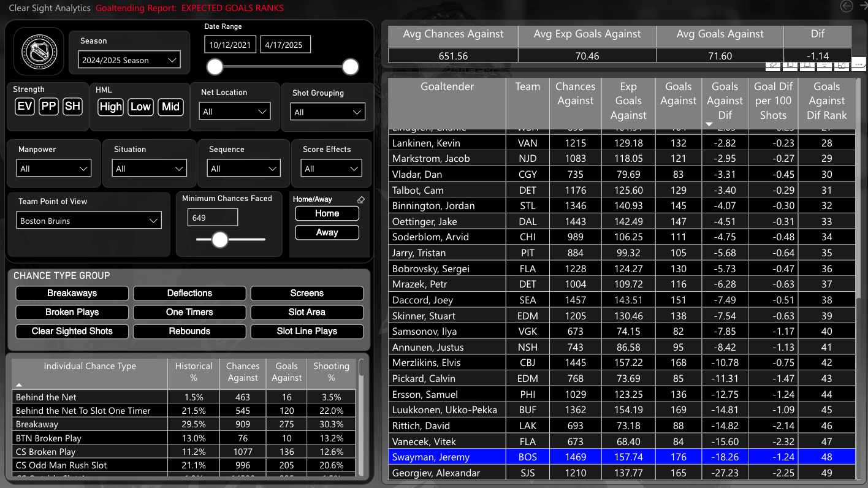Open the Shot Grouping dropdown
The height and width of the screenshot is (488, 868).
pos(328,112)
